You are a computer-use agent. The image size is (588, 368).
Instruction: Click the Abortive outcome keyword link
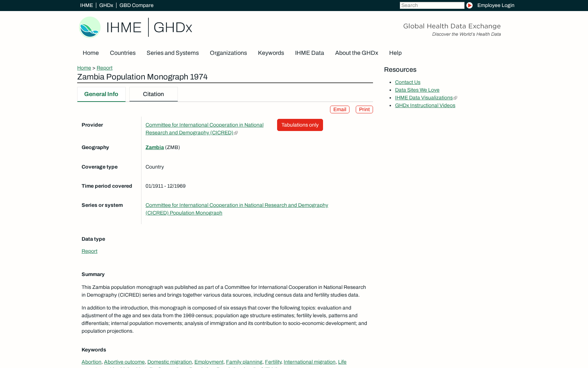coord(124,362)
